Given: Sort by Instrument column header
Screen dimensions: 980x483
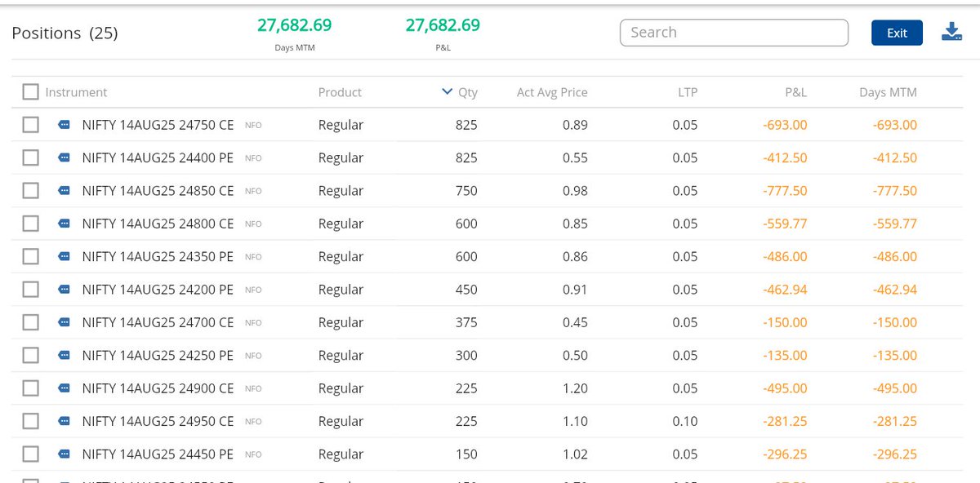Looking at the screenshot, I should click(76, 92).
